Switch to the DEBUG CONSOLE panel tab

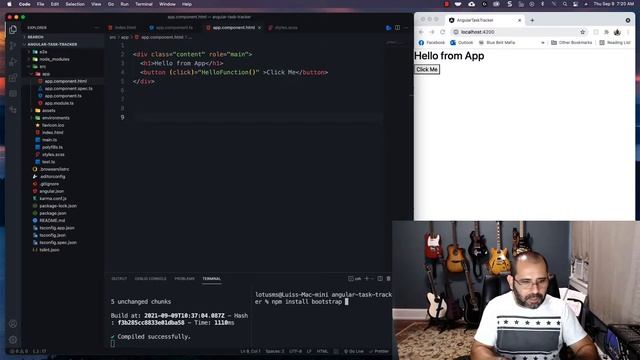(151, 279)
